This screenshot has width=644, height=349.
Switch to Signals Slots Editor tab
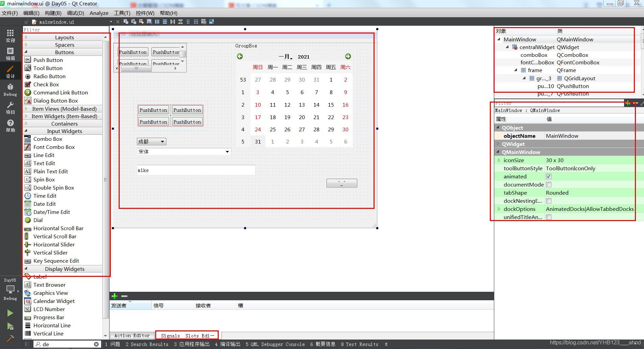(x=187, y=335)
